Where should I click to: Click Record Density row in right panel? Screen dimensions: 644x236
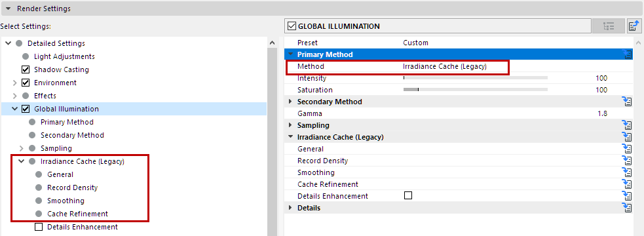click(x=459, y=161)
